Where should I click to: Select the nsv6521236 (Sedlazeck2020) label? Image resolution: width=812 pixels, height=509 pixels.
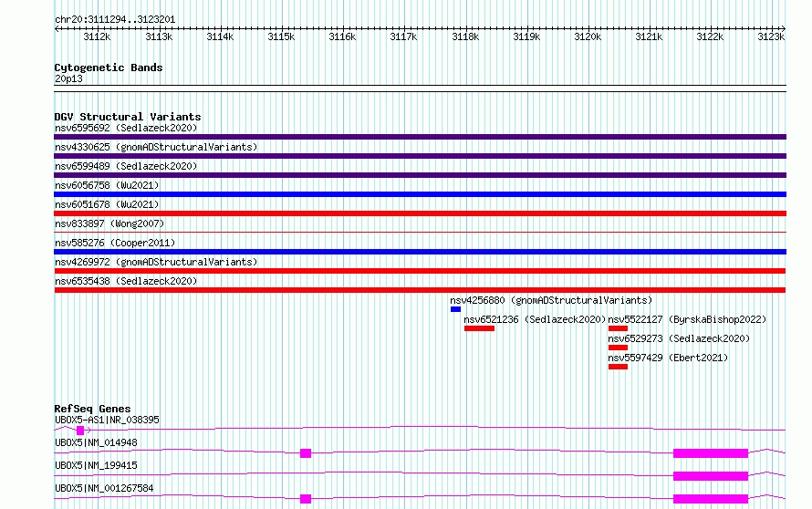tap(535, 319)
